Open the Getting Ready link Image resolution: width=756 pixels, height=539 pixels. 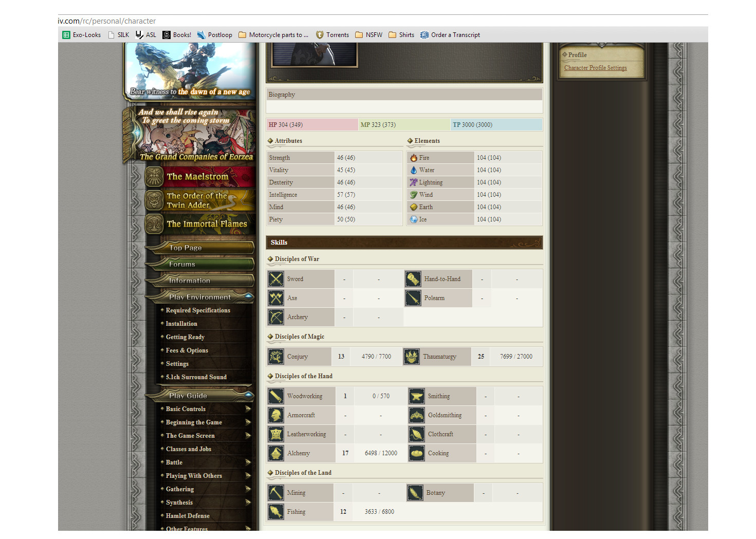[185, 337]
